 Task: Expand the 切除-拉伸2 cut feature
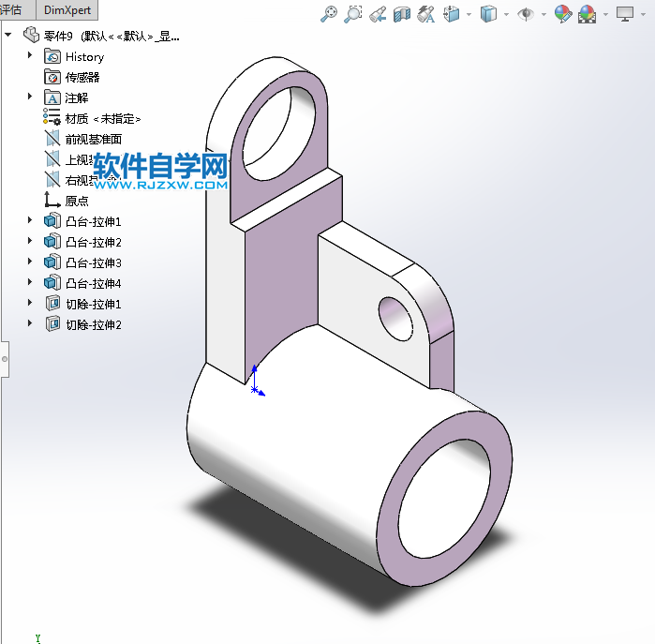(30, 323)
